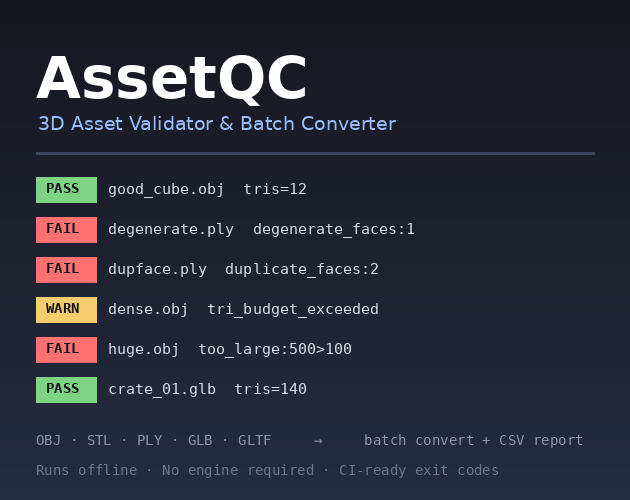Image resolution: width=630 pixels, height=500 pixels.
Task: Click the too_large:500>100 failure detail
Action: pyautogui.click(x=275, y=349)
